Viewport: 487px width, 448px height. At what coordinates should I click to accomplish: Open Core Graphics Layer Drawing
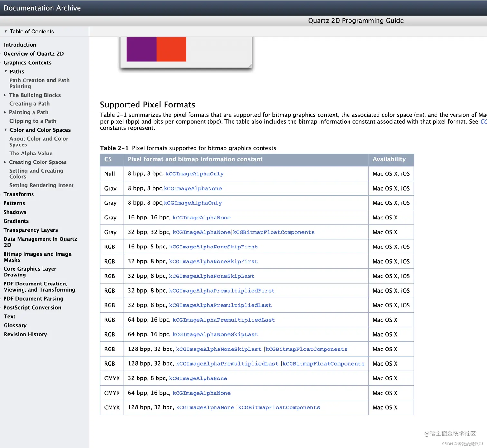pyautogui.click(x=30, y=272)
